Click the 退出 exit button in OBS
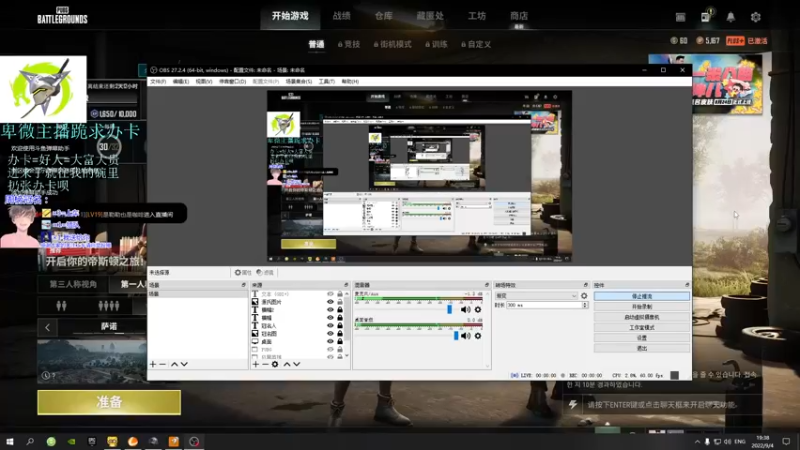This screenshot has height=450, width=800. [x=642, y=348]
